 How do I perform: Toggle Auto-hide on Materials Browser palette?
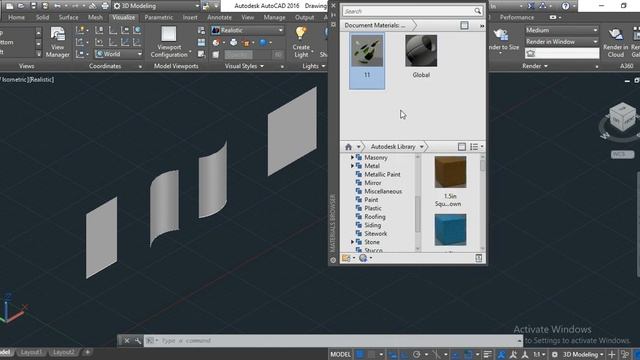(x=333, y=15)
